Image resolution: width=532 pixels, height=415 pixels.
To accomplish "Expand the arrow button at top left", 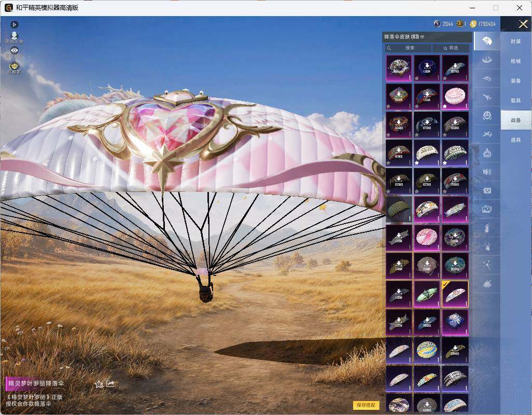I will [x=14, y=24].
